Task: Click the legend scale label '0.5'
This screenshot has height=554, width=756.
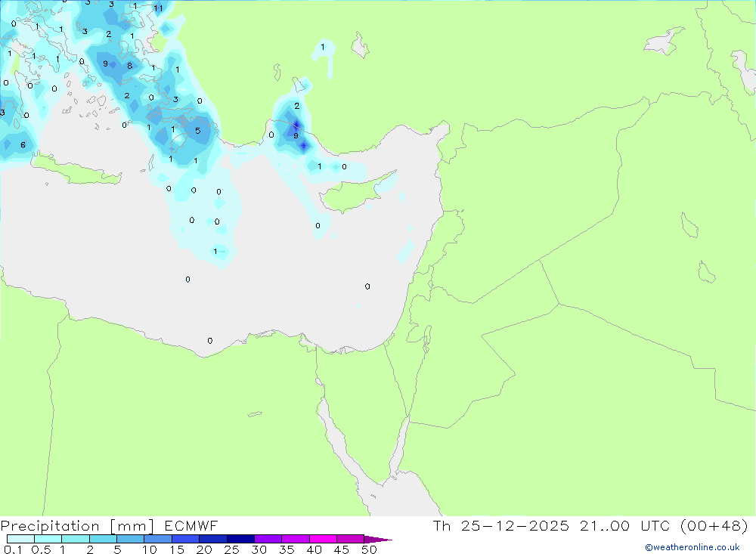Action: tap(41, 549)
